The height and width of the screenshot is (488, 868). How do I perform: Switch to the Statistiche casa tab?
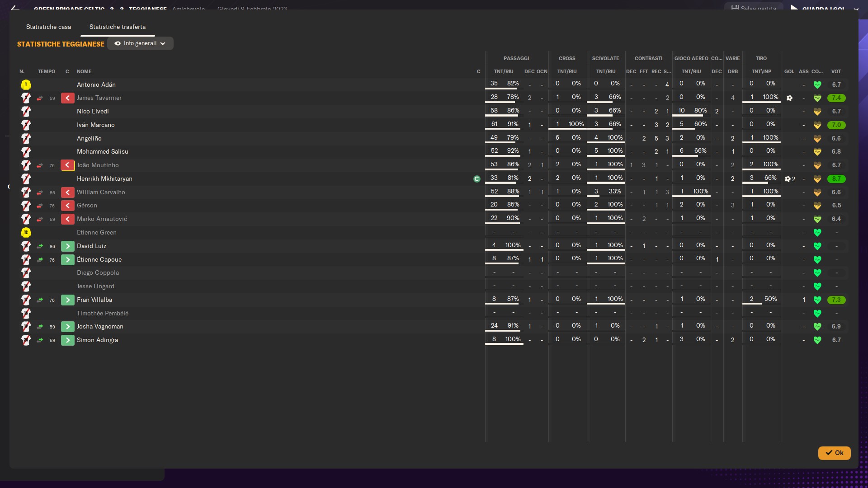[48, 27]
